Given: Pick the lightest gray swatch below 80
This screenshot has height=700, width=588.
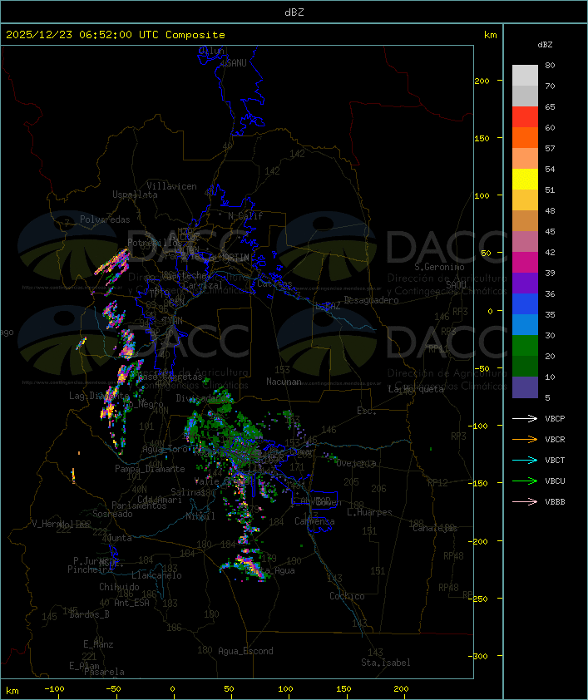Looking at the screenshot, I should [525, 76].
